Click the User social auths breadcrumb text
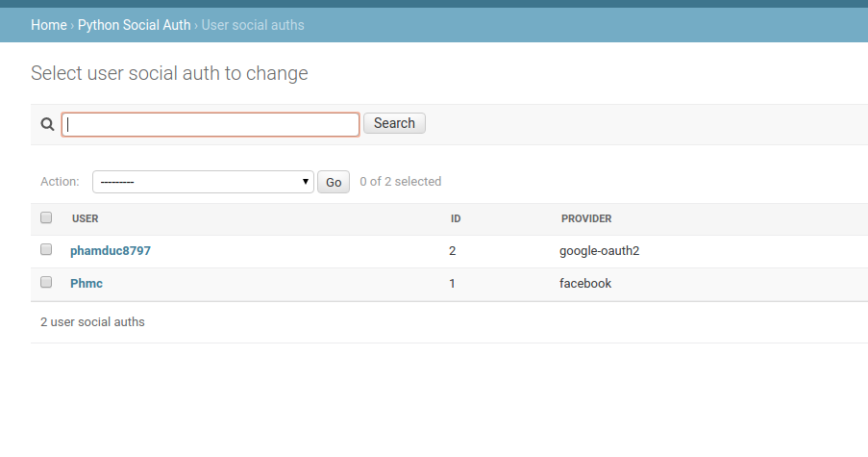Screen dimensions: 868x457 253,25
